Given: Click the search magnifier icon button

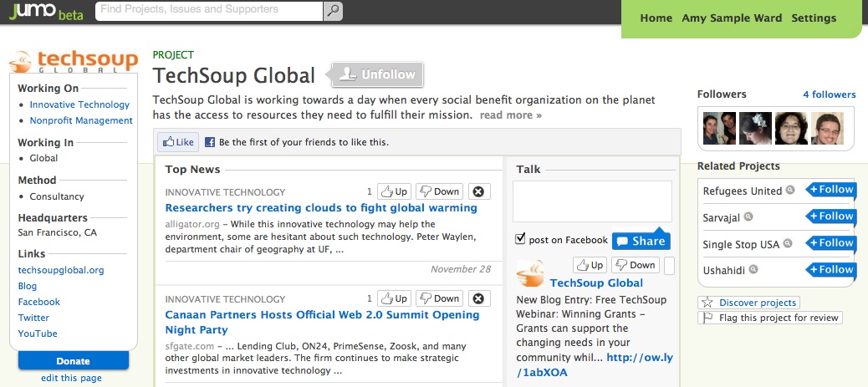Looking at the screenshot, I should pyautogui.click(x=333, y=11).
